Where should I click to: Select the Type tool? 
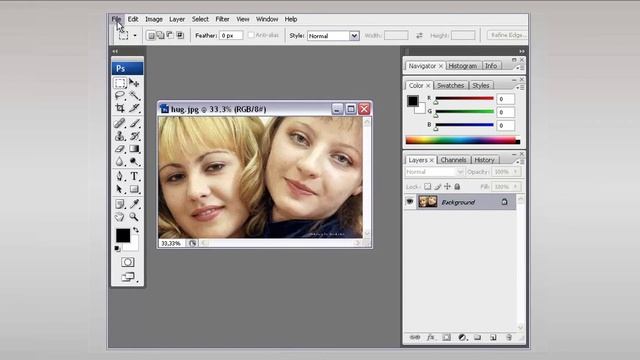[x=134, y=176]
